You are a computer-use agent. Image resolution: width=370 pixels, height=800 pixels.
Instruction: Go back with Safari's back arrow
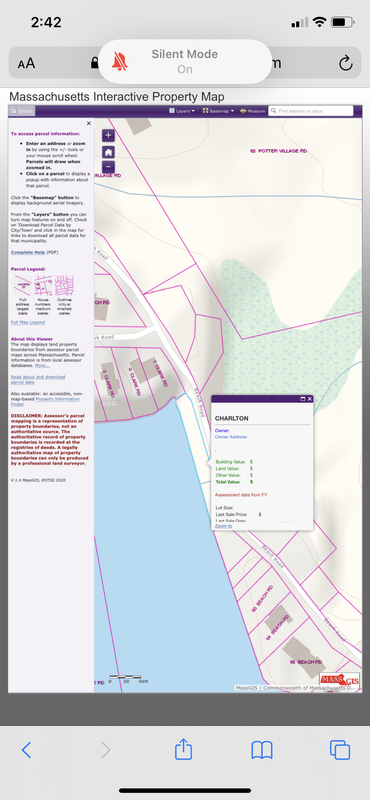click(27, 750)
